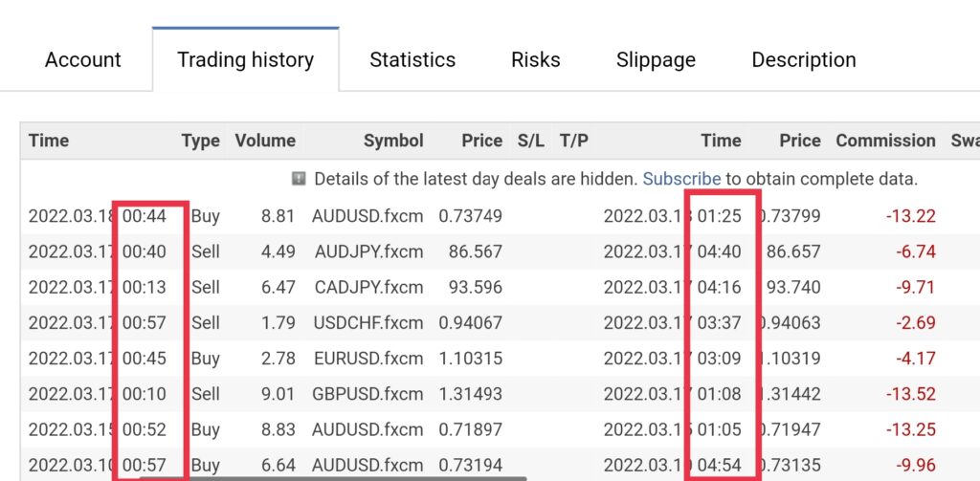
Task: Click the close price 93.740
Action: tap(793, 287)
